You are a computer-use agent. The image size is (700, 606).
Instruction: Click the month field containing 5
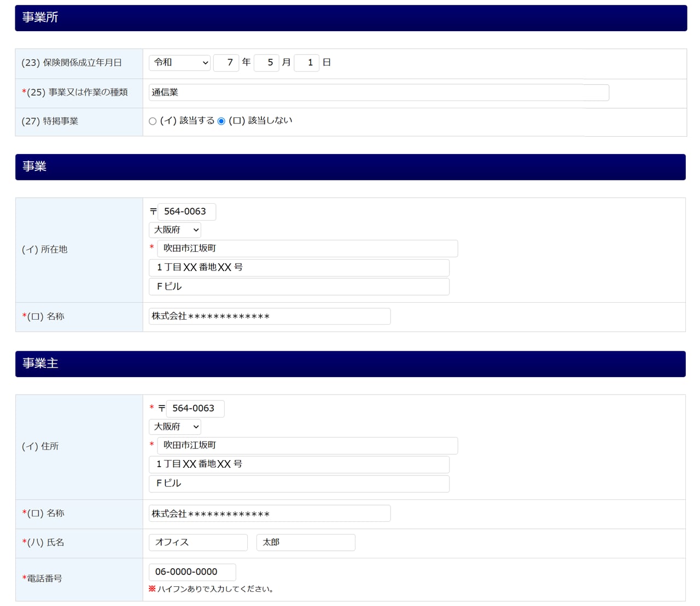[266, 63]
